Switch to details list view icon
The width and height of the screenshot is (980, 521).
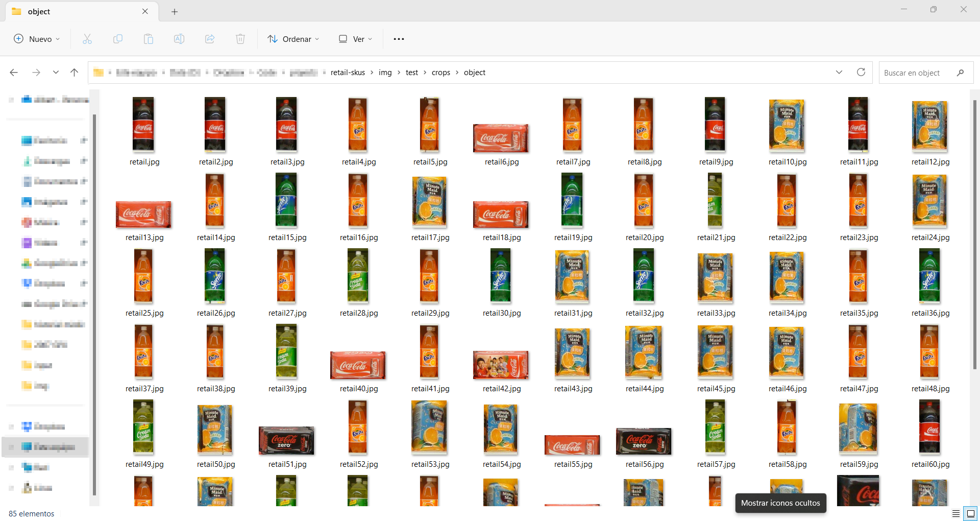[955, 513]
